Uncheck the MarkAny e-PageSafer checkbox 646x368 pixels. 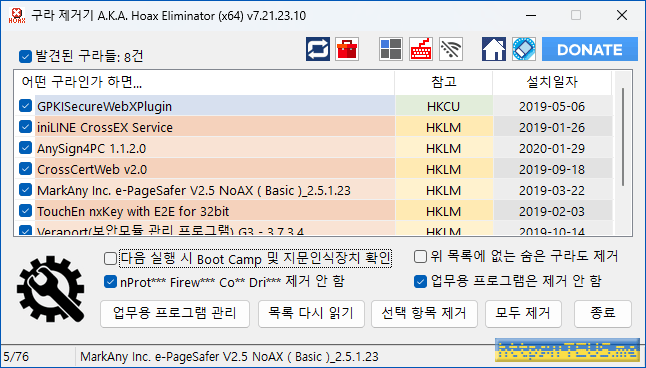25,190
